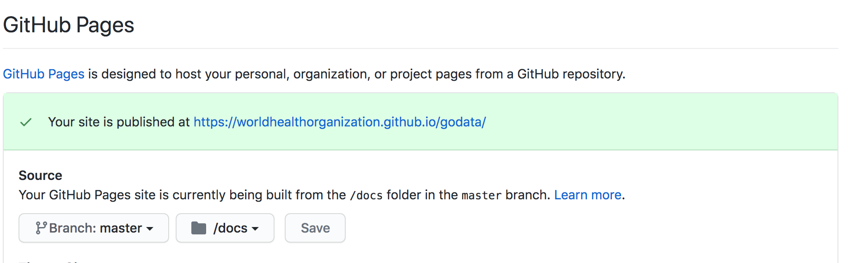Open the Branch: master dropdown
Viewport: 868px width, 263px height.
tap(94, 228)
